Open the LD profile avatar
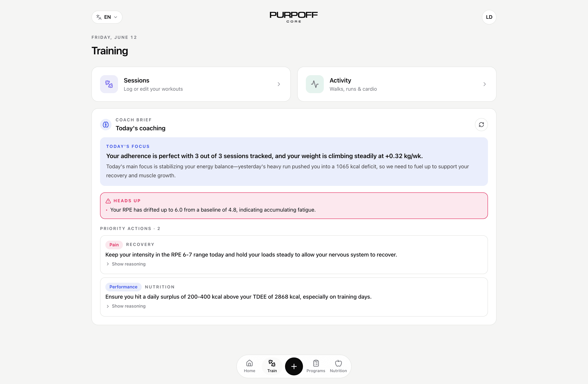Viewport: 588px width, 384px height. pyautogui.click(x=489, y=17)
